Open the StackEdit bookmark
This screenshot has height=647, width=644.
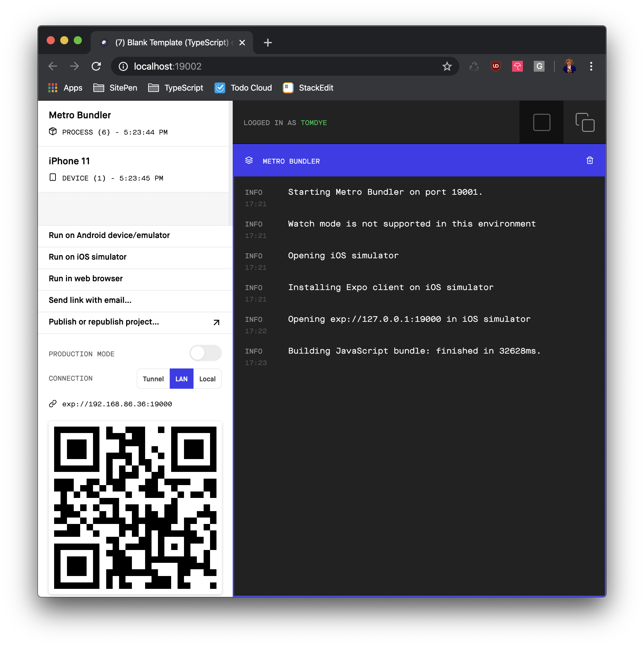tap(308, 88)
